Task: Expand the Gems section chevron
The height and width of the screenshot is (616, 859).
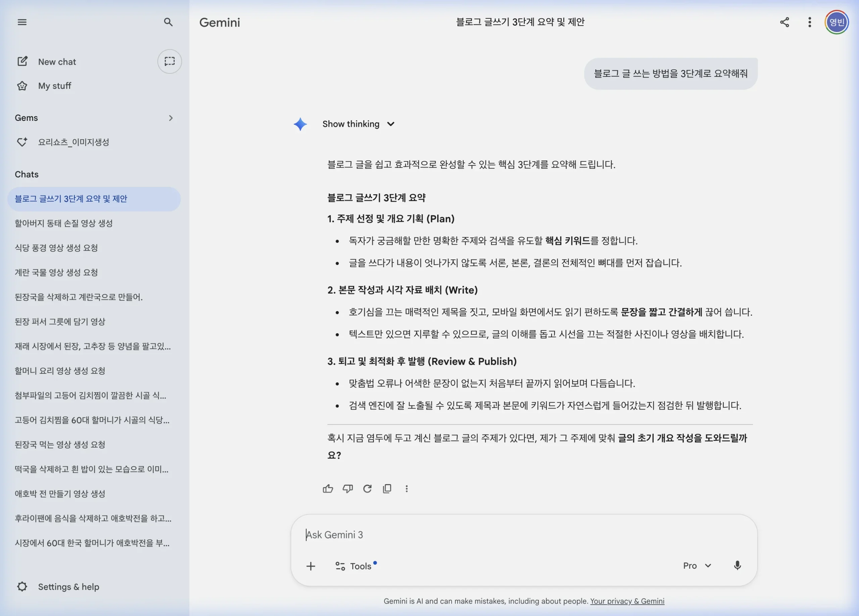Action: point(171,118)
